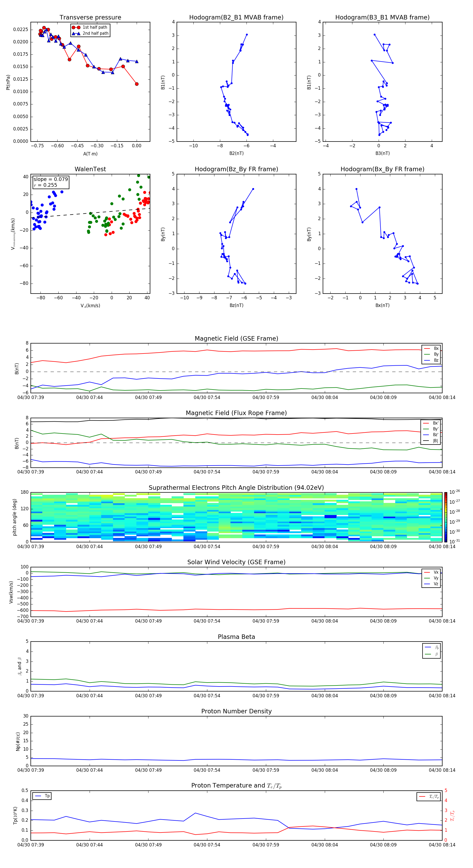Click the 'B2(nT)' x-axis label
The width and height of the screenshot is (473, 868).
(x=236, y=153)
